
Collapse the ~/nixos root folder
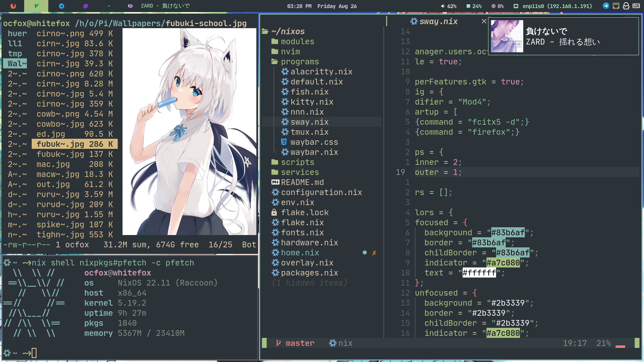pyautogui.click(x=283, y=31)
